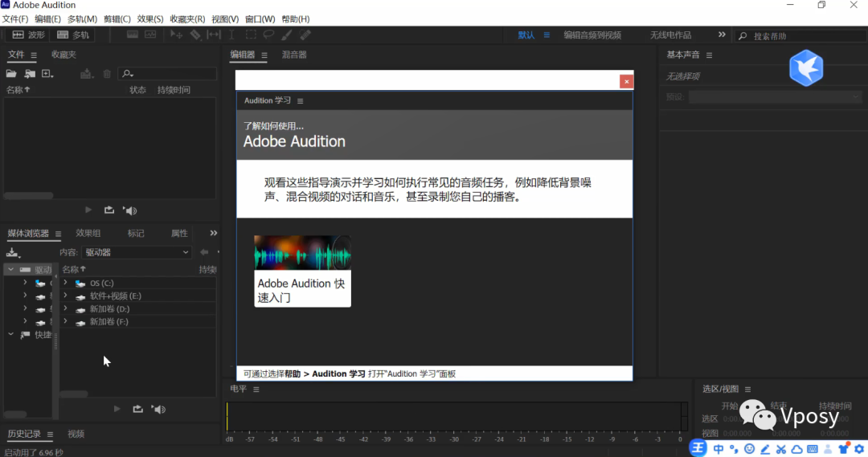Select the Spot Healing Brush tool
This screenshot has width=868, height=457.
[x=305, y=35]
